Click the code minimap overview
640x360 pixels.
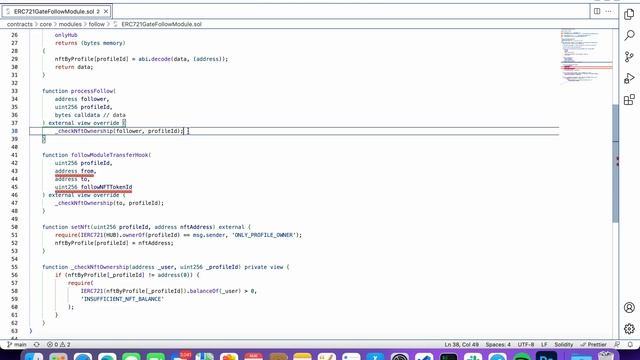tap(586, 56)
